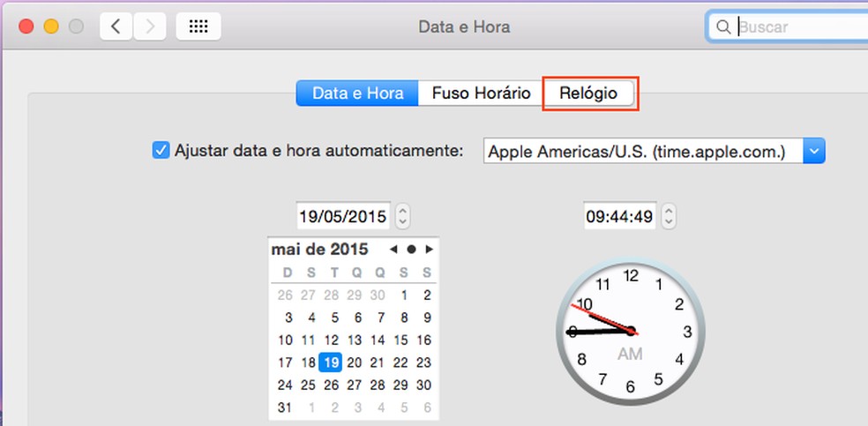Focus the Buscar search field
The height and width of the screenshot is (426, 868).
click(x=789, y=27)
